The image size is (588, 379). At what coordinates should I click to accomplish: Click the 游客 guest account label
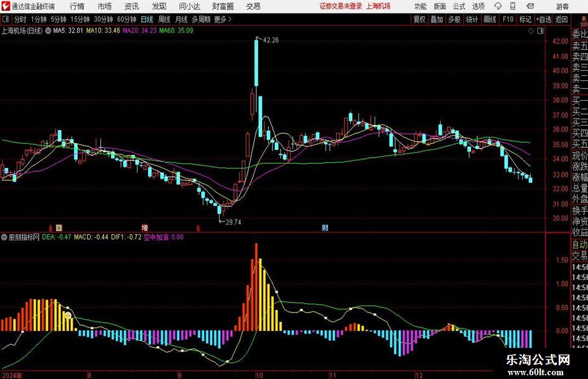(562, 6)
